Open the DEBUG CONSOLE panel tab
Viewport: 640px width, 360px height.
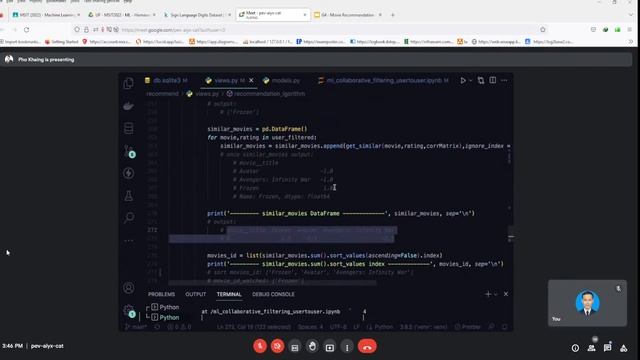(x=273, y=294)
